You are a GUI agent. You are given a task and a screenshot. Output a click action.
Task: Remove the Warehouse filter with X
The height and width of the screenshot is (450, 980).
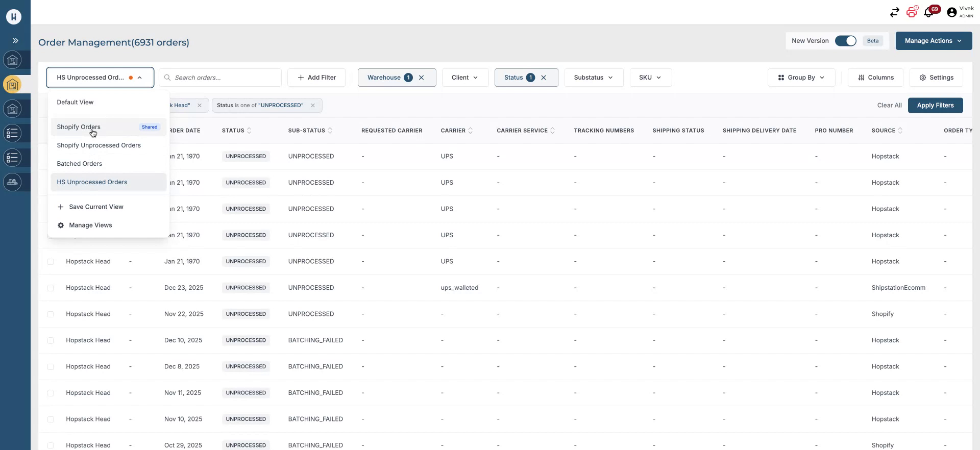click(422, 78)
